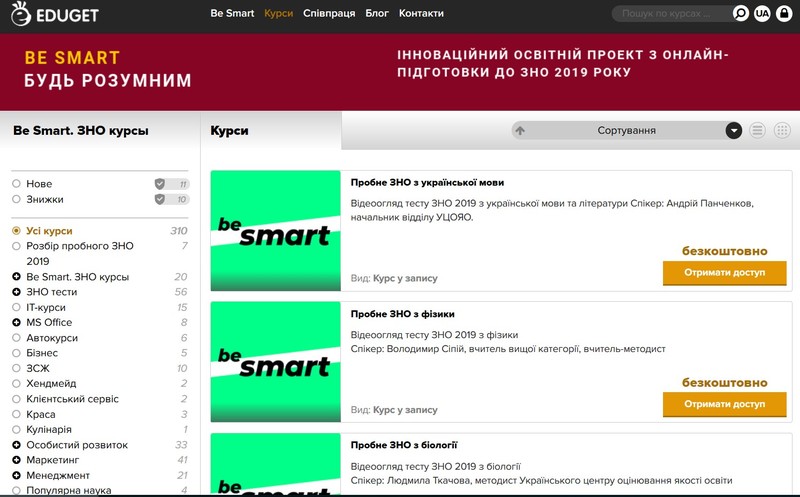Select the ЗСЖ radio

[16, 368]
